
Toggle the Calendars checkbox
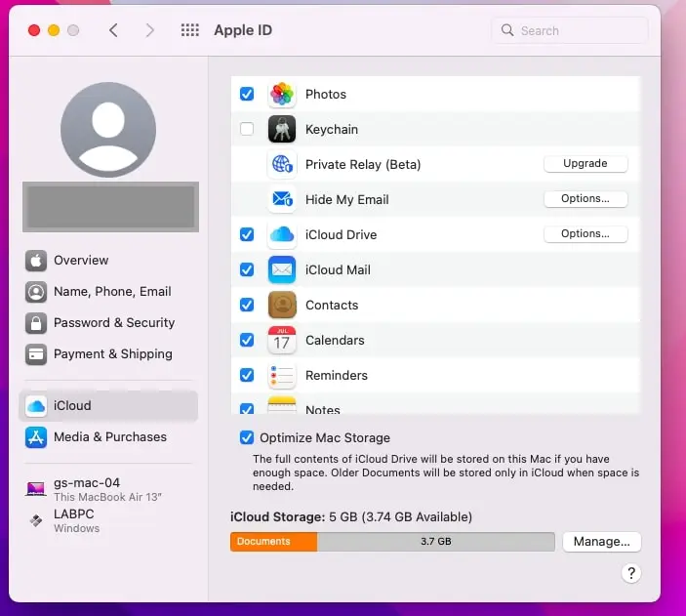[x=247, y=340]
